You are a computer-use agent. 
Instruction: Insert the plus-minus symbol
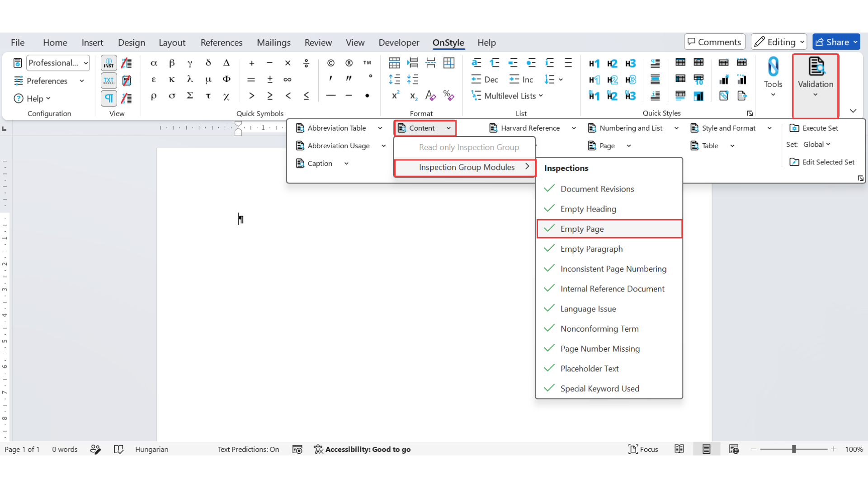[270, 80]
